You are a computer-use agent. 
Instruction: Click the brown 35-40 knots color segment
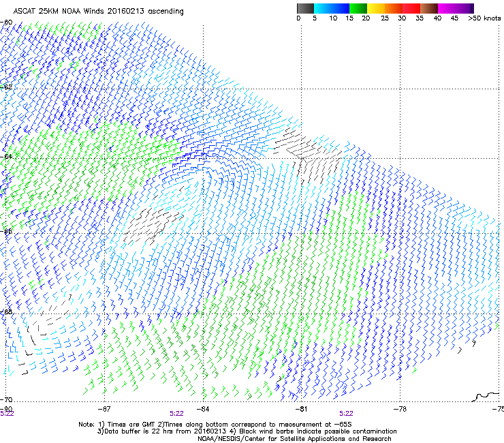(429, 8)
